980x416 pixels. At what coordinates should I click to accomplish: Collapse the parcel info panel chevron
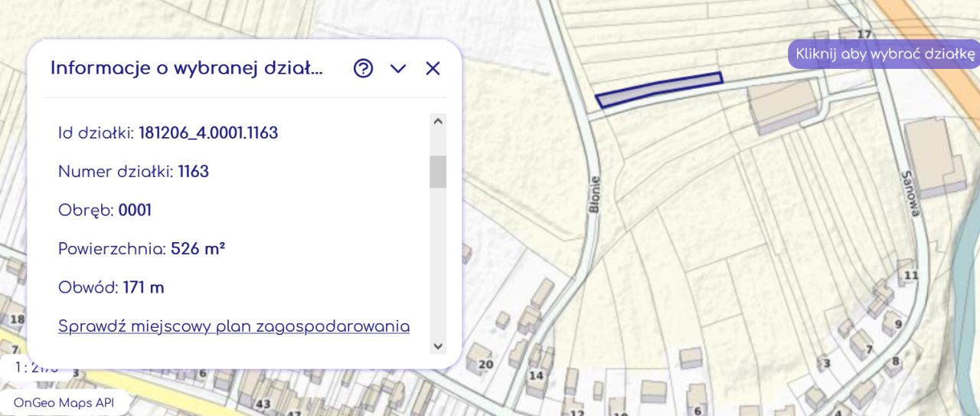[x=398, y=69]
